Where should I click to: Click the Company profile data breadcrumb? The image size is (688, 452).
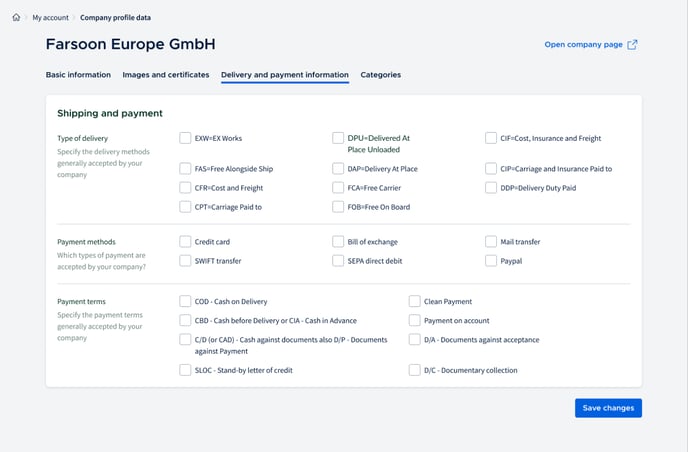pos(115,18)
